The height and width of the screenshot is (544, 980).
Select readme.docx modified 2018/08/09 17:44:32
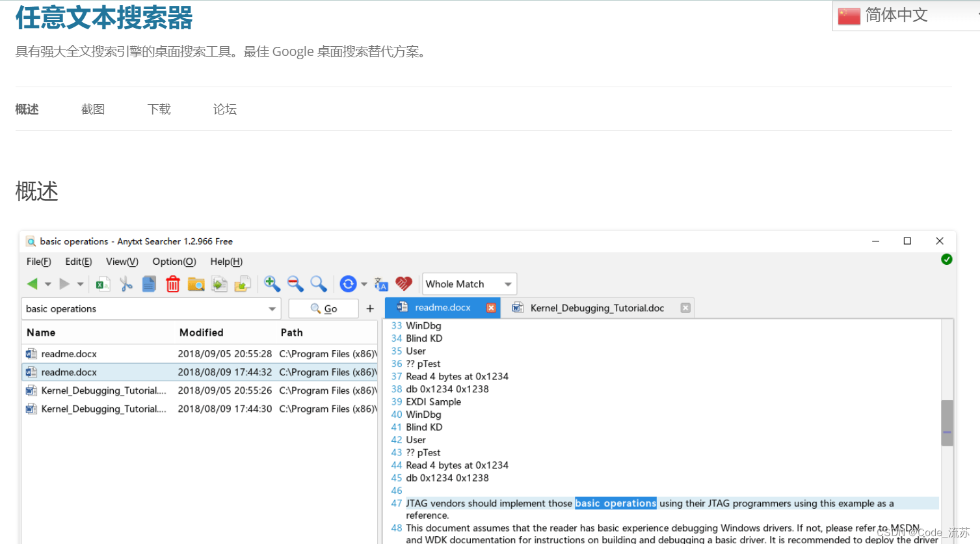(200, 372)
